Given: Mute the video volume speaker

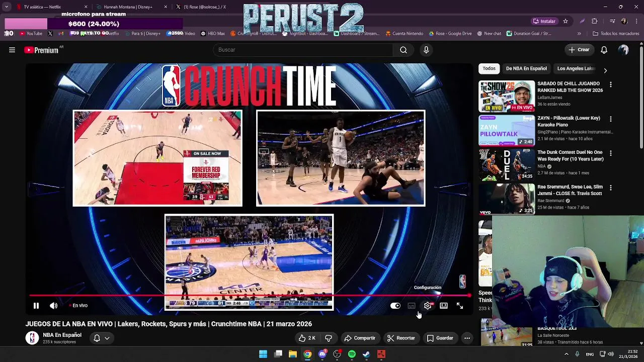Looking at the screenshot, I should [54, 305].
